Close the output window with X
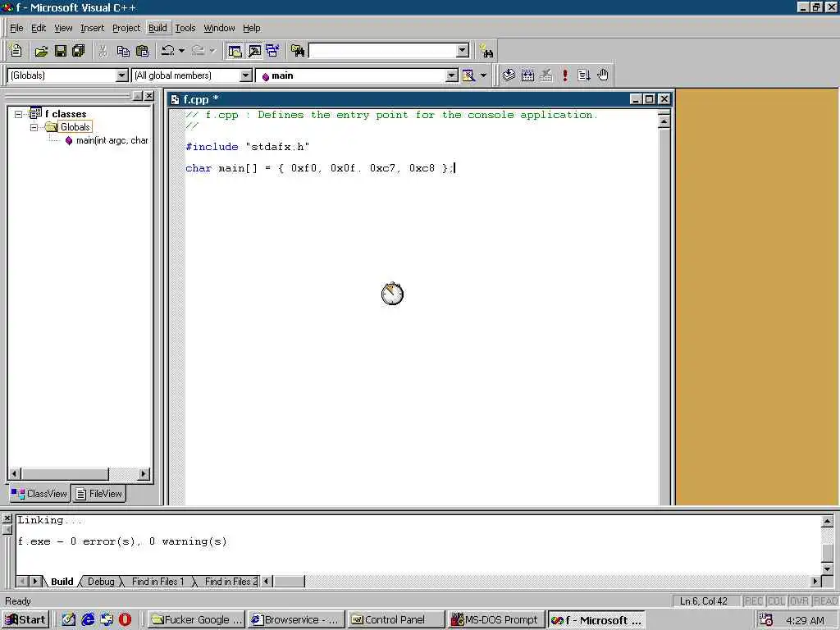Viewport: 840px width, 630px height. (x=7, y=518)
